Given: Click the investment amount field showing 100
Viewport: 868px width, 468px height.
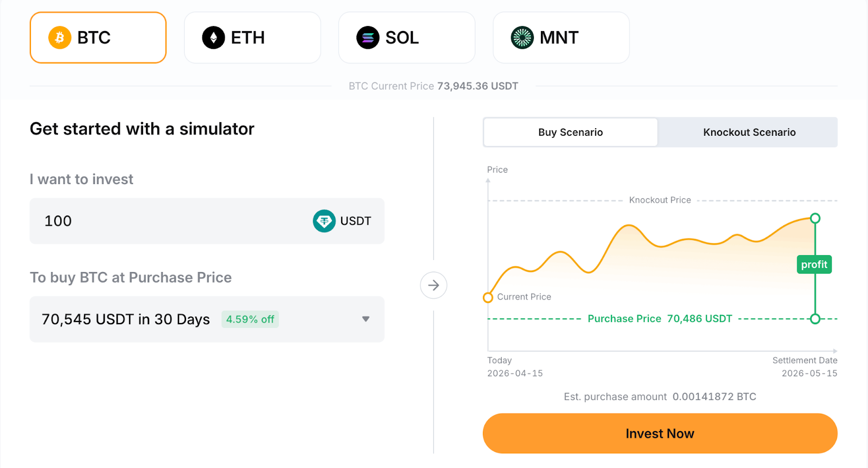Looking at the screenshot, I should click(x=207, y=221).
